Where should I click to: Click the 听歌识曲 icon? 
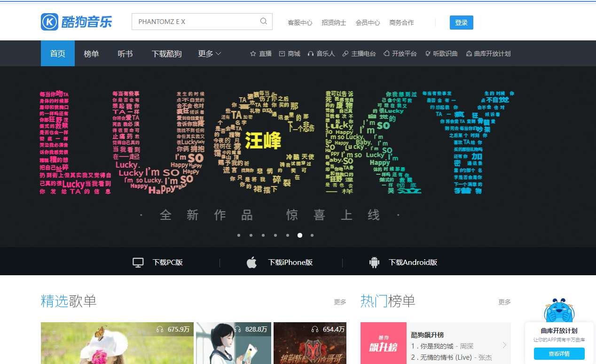tap(428, 54)
